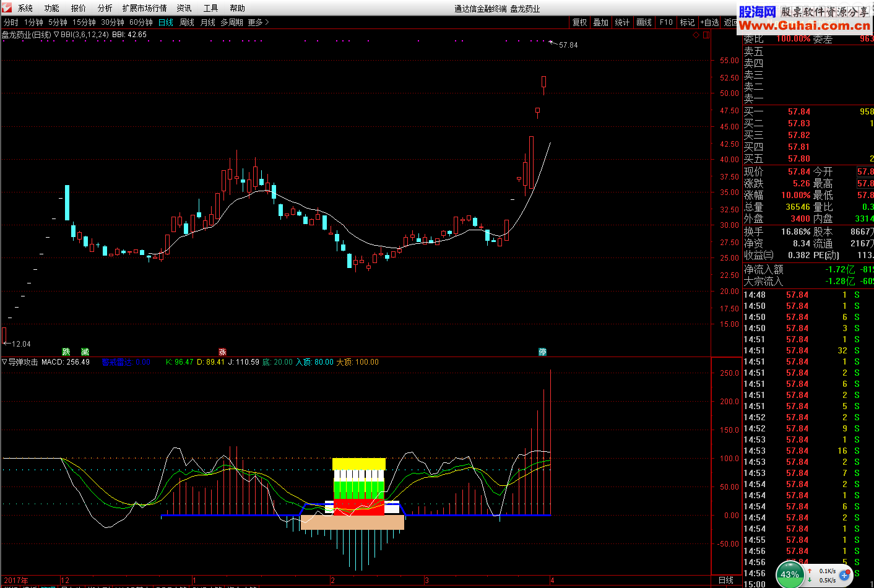Click the 57.84 high price annotation
This screenshot has height=588, width=874.
tap(568, 45)
